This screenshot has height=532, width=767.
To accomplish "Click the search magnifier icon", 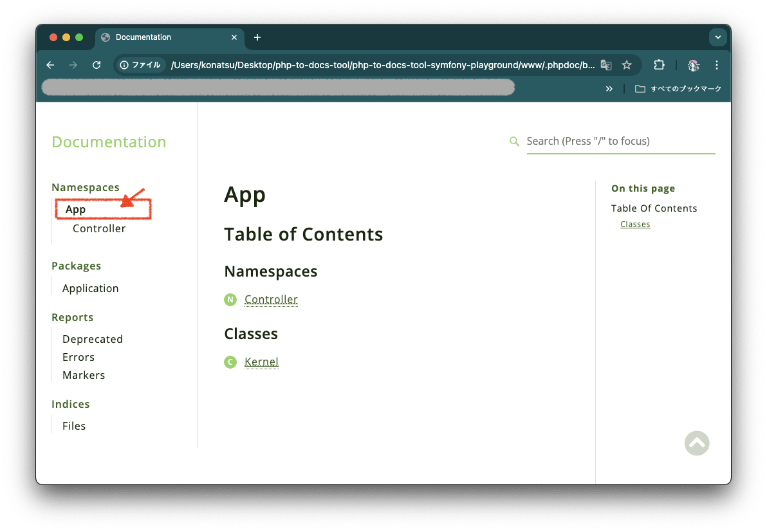I will pos(514,142).
